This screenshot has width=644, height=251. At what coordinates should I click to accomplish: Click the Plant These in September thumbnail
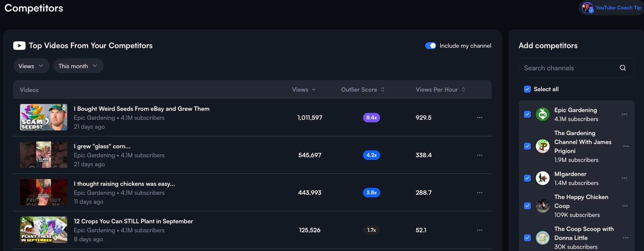(43, 230)
